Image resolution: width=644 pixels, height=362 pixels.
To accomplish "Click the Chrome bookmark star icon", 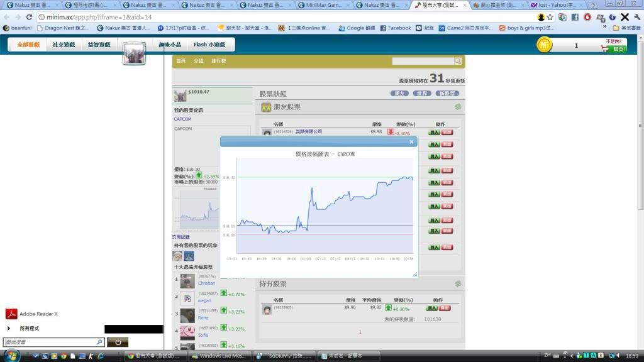I will point(551,17).
